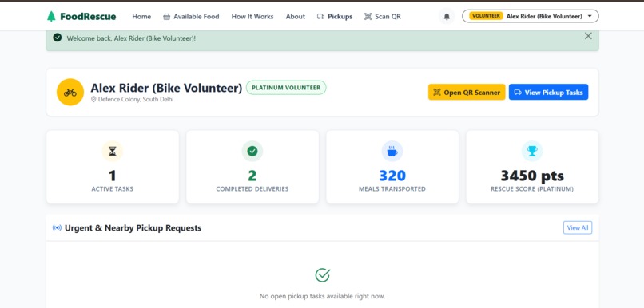Click the yellow bicycle avatar icon
The height and width of the screenshot is (308, 644).
point(70,93)
